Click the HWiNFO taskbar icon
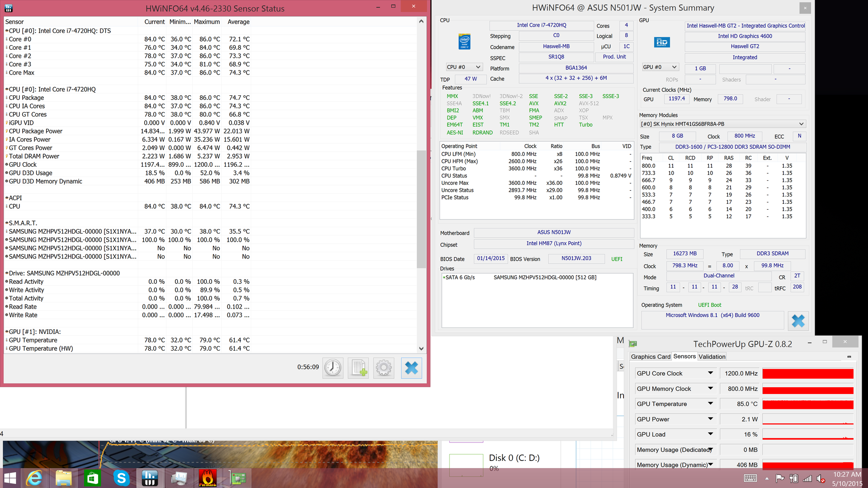Screen dimensions: 868x488 click(x=150, y=478)
